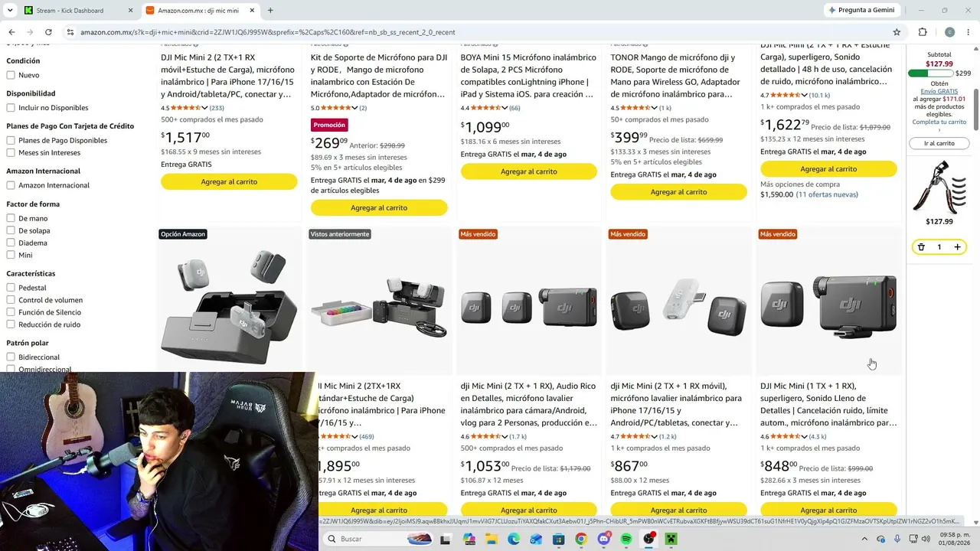This screenshot has width=980, height=551.
Task: Open Microsoft Edge from the taskbar
Action: click(x=514, y=539)
